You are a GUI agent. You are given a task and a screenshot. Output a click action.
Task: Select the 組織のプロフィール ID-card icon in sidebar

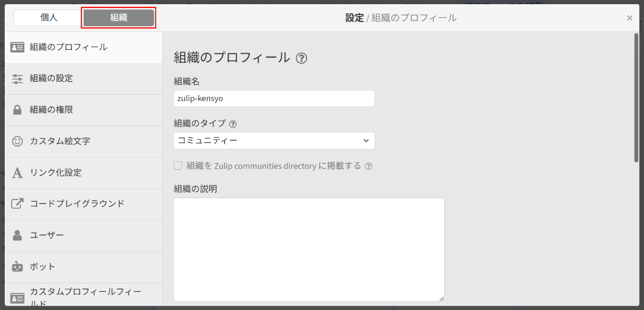coord(17,47)
